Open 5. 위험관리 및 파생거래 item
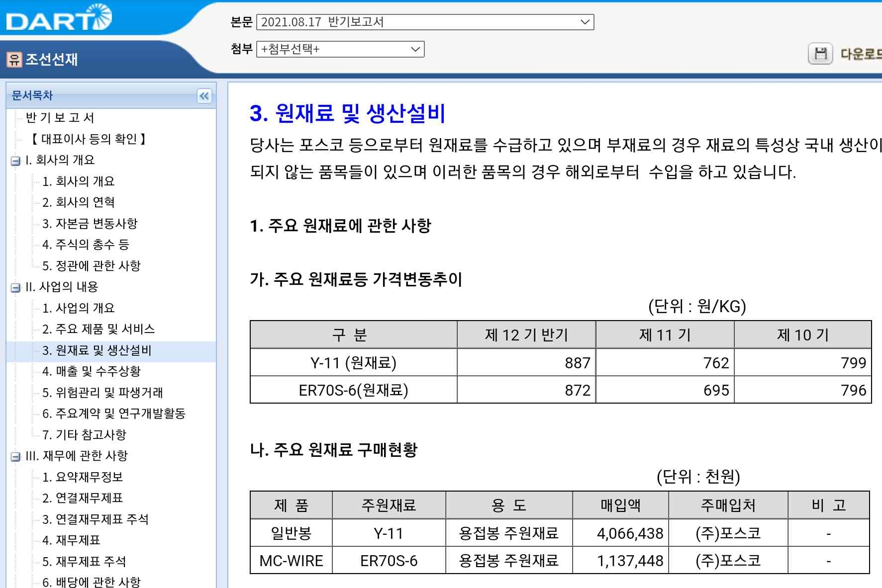The height and width of the screenshot is (588, 882). pyautogui.click(x=102, y=392)
